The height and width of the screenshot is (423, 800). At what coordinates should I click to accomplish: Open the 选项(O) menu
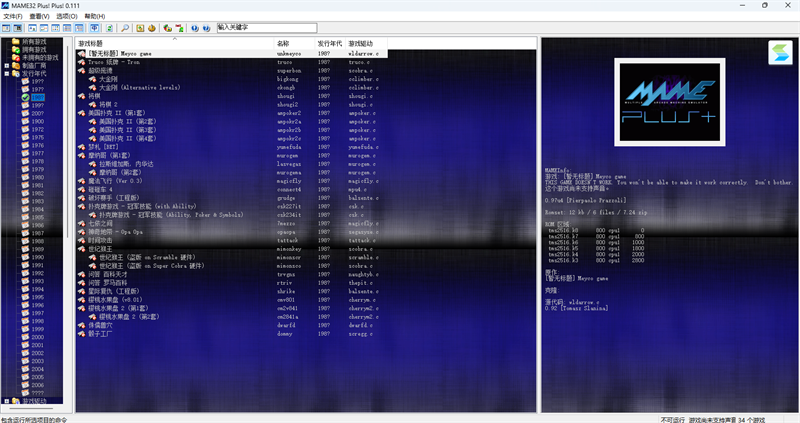[x=66, y=16]
